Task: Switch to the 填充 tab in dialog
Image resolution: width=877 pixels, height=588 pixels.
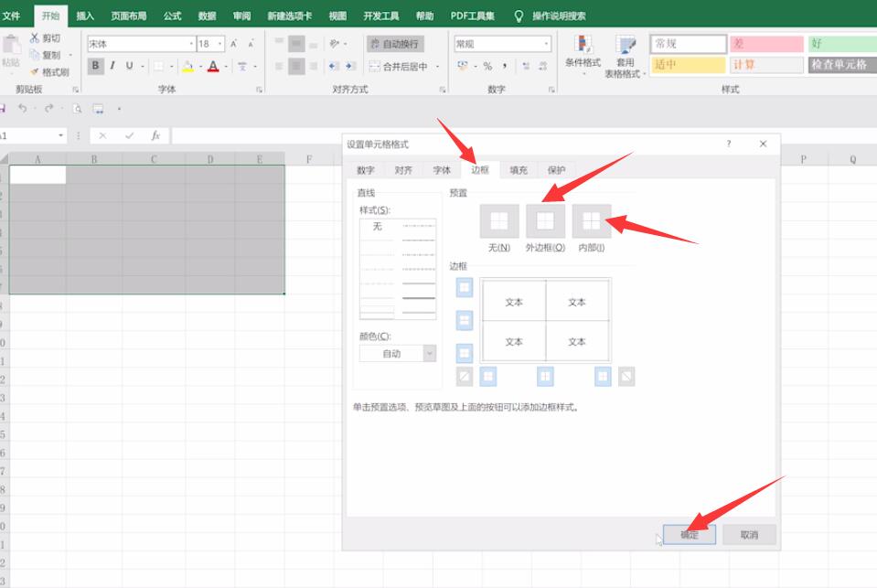Action: pyautogui.click(x=519, y=170)
